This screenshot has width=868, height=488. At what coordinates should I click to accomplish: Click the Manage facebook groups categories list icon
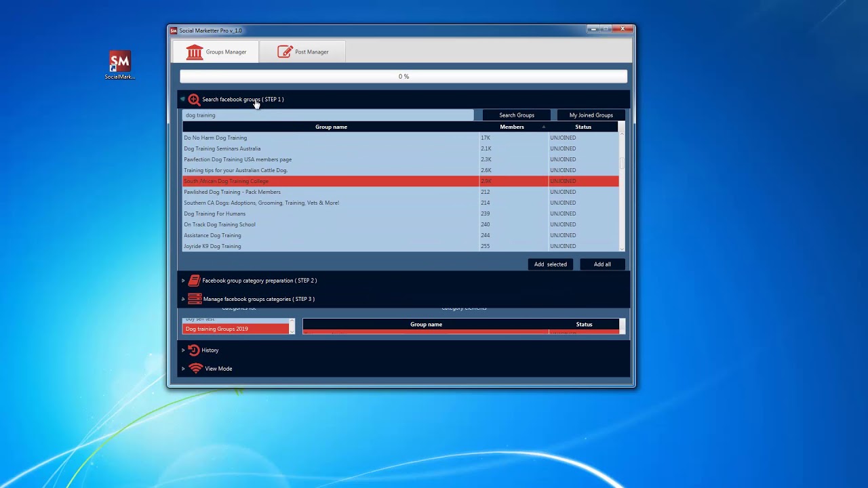click(195, 299)
